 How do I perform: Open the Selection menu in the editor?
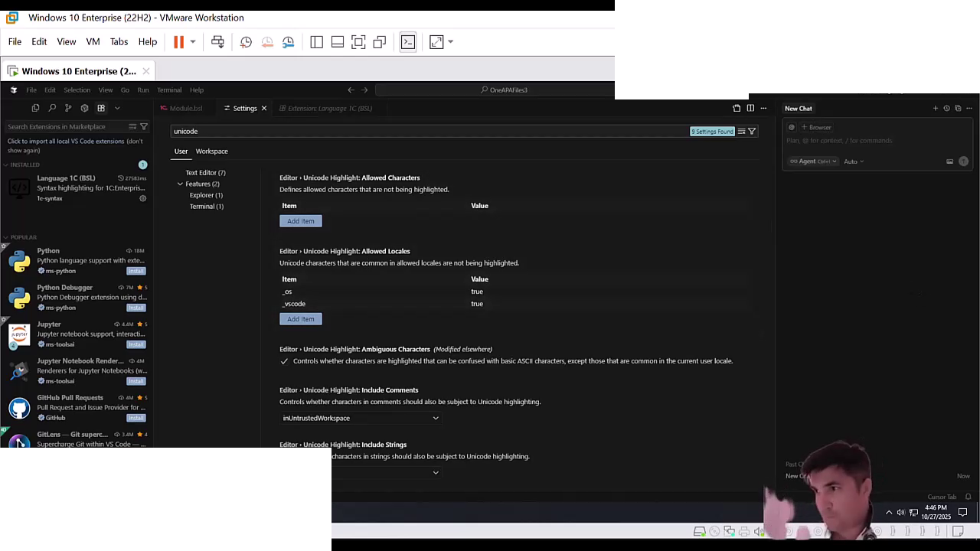[x=77, y=90]
